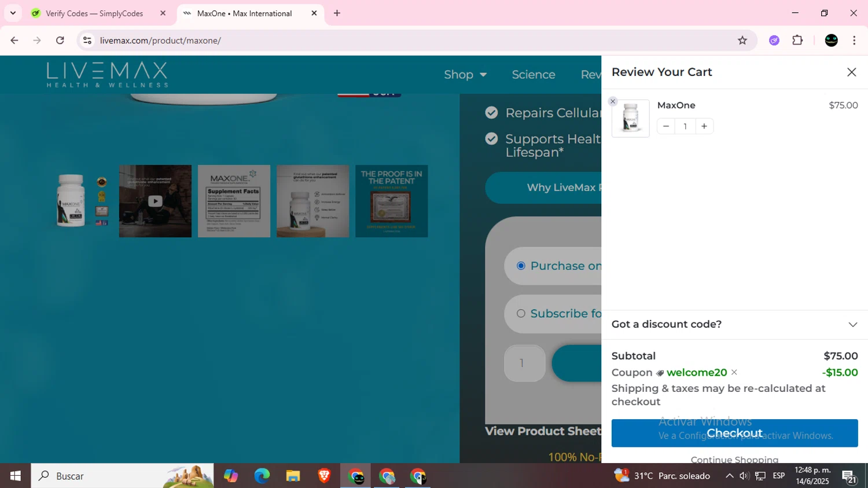Bookmark this page with the star icon
This screenshot has height=488, width=868.
742,41
